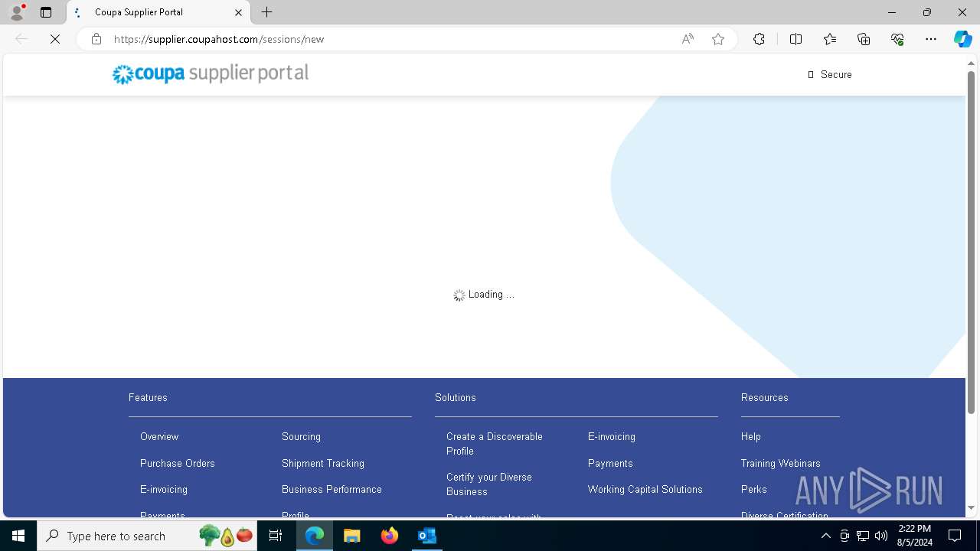Open the Sourcing link
Viewport: 980px width, 551px height.
point(301,436)
